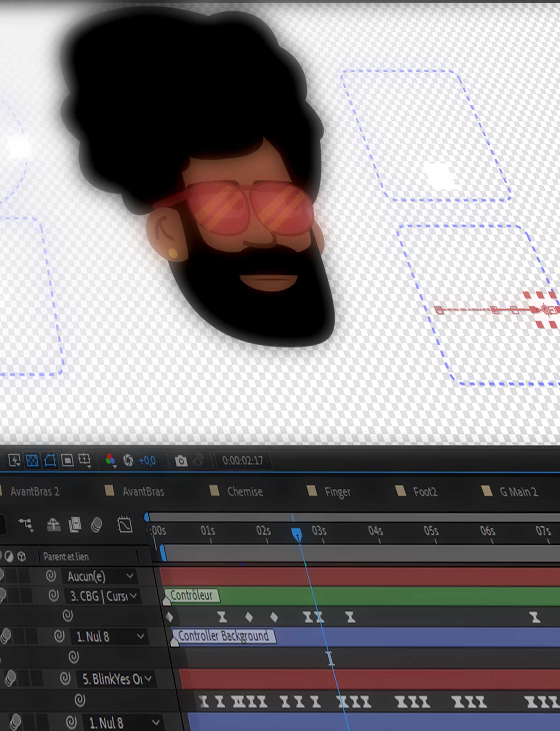The image size is (560, 731).
Task: Click pick whip on Controller Background layer row
Action: [59, 636]
